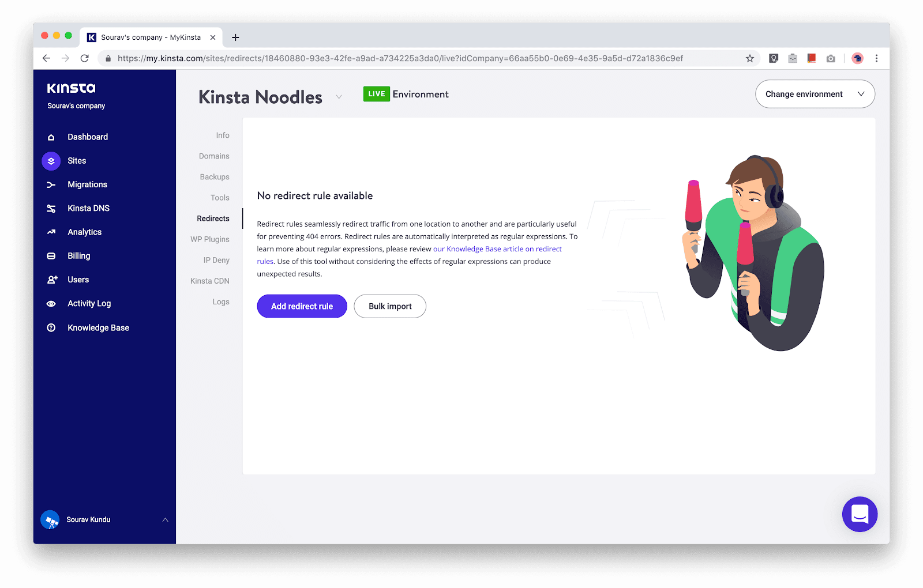Click the Kinsta Noodles site title

pyautogui.click(x=260, y=97)
